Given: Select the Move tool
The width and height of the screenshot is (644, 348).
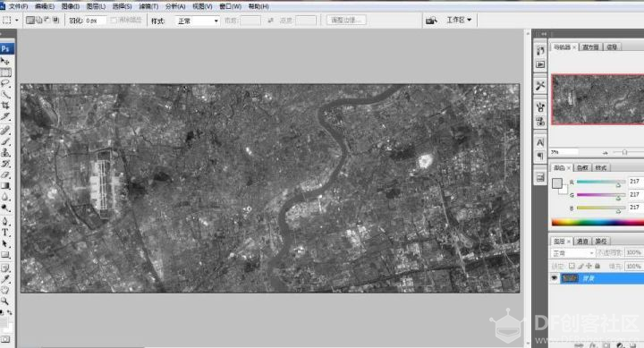Looking at the screenshot, I should [x=5, y=61].
